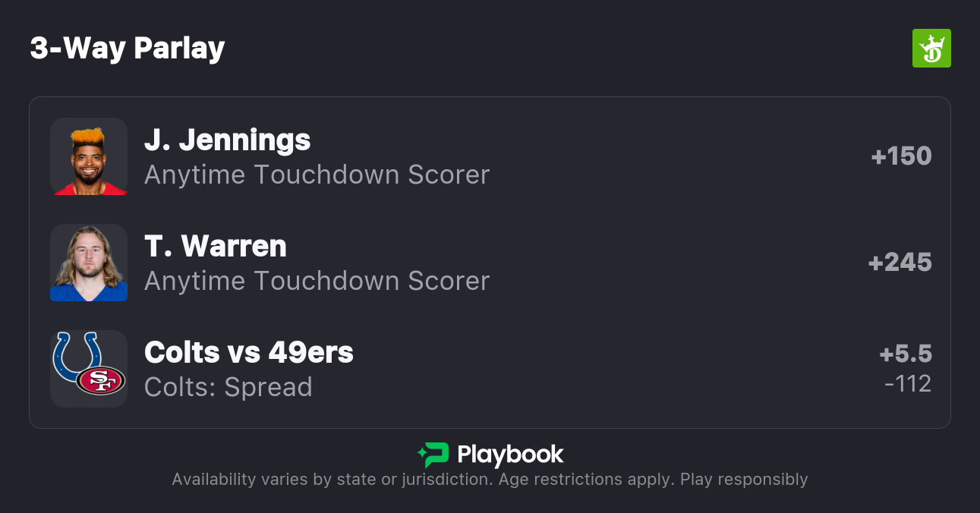The image size is (980, 513).
Task: Click the 49ers SF logo
Action: tap(102, 380)
